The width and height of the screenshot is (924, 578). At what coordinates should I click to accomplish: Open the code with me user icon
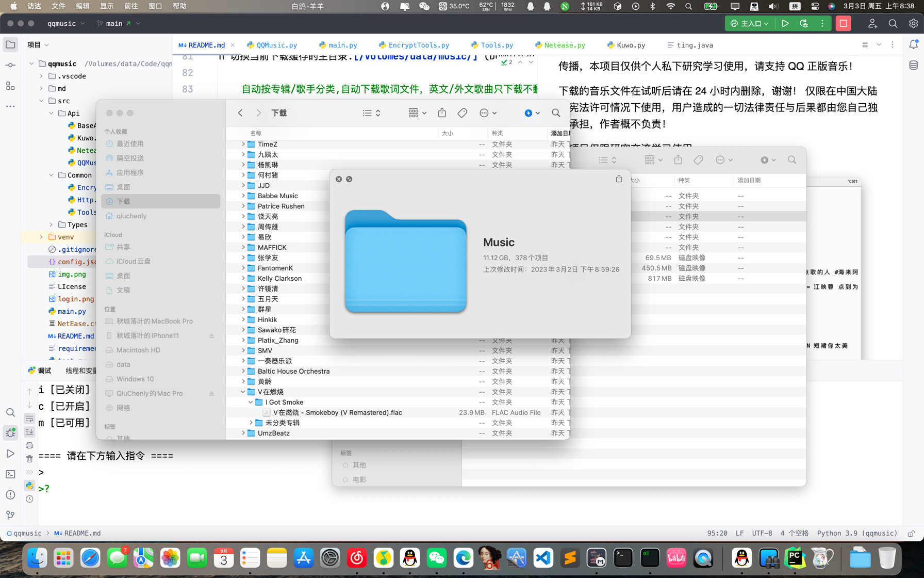coord(872,23)
